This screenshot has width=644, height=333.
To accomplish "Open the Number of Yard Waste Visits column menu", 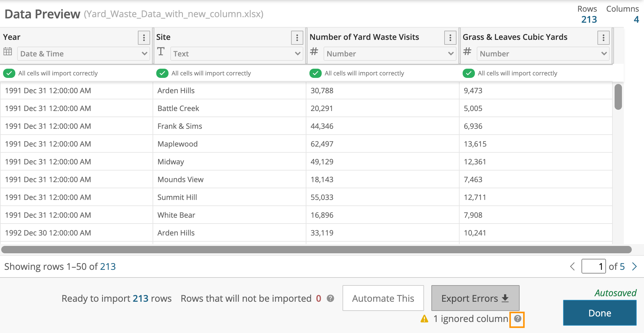I will pyautogui.click(x=450, y=37).
